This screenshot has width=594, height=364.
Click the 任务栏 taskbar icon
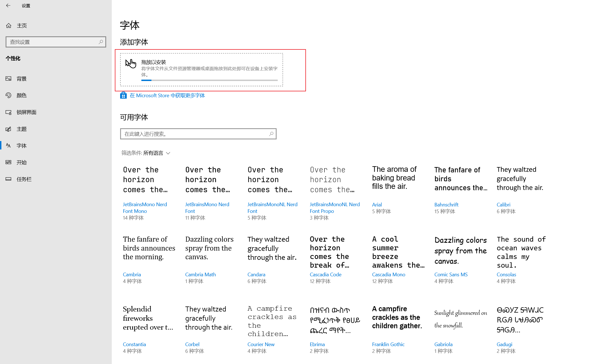tap(9, 179)
